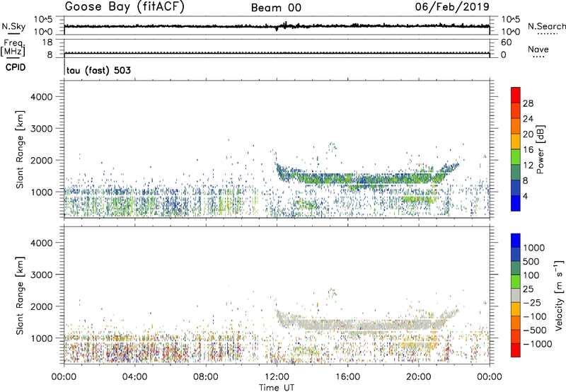Click the "Goose Bay (fitACF)" plot title
This screenshot has height=392, width=566.
(125, 7)
